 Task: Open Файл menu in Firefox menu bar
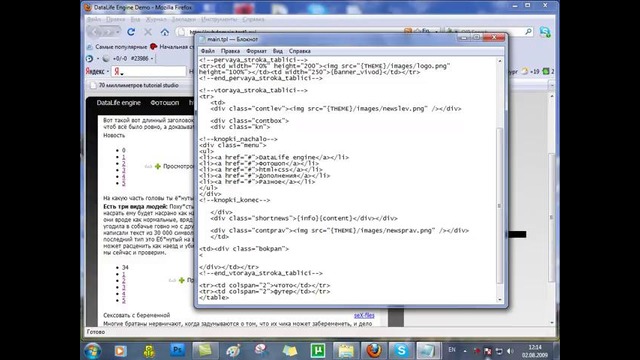click(93, 19)
